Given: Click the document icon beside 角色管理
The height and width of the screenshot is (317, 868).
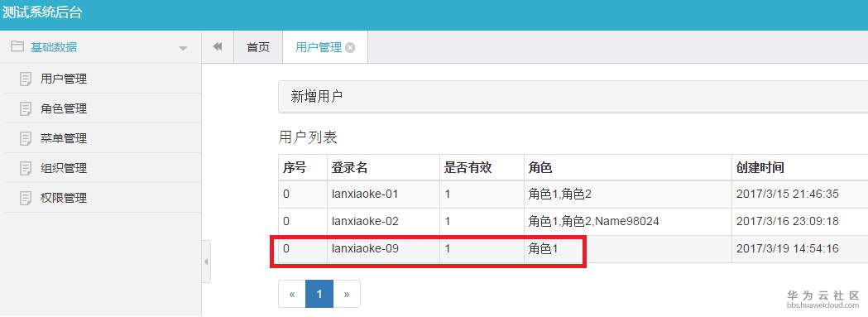Looking at the screenshot, I should coord(26,108).
